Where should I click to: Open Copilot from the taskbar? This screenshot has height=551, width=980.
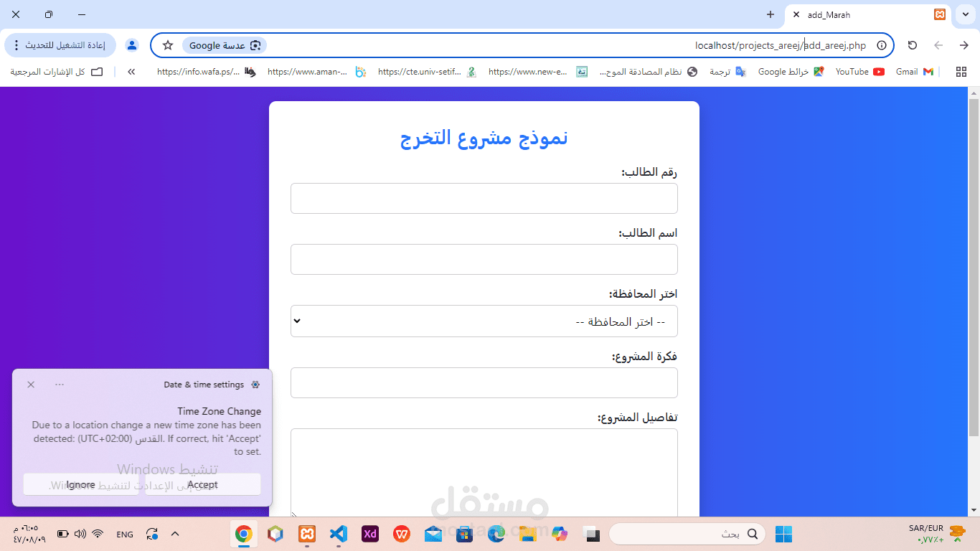click(x=560, y=534)
